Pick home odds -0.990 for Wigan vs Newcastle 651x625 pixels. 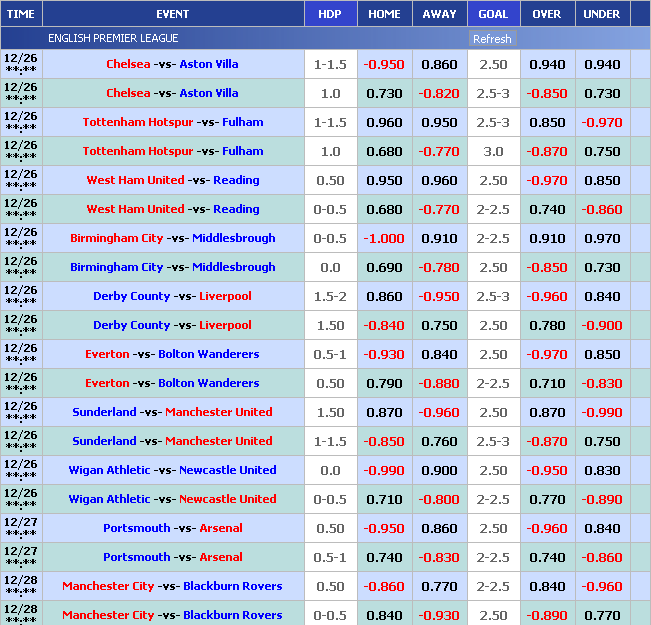pyautogui.click(x=384, y=470)
